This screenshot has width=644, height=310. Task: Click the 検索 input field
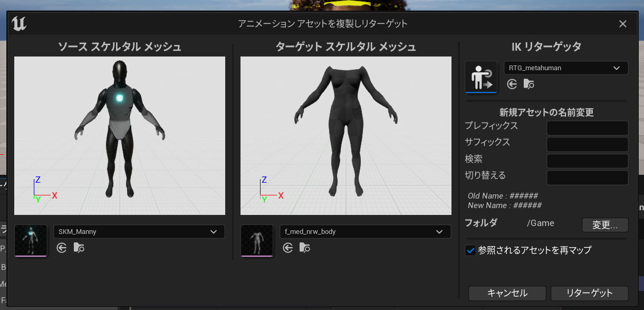click(x=587, y=161)
